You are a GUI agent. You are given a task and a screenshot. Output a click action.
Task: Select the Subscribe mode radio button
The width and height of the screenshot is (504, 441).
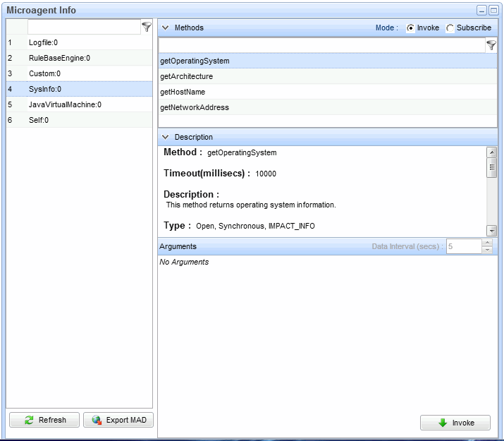(450, 28)
